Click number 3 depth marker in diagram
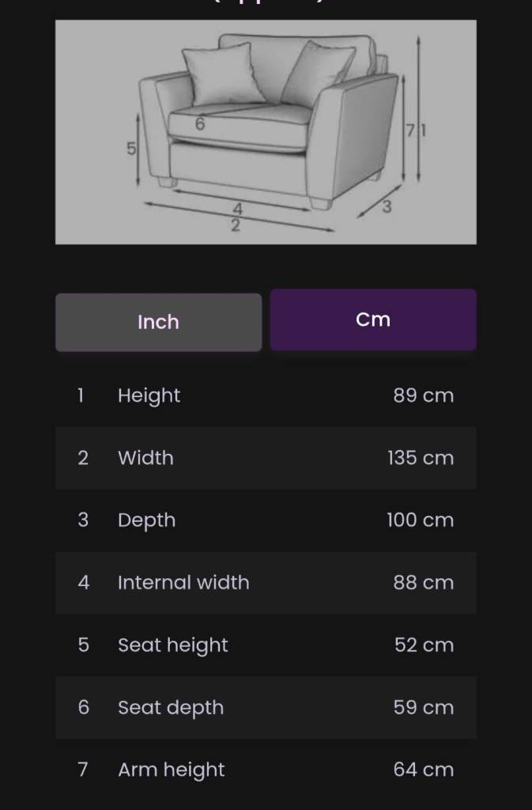The height and width of the screenshot is (810, 532). (387, 207)
